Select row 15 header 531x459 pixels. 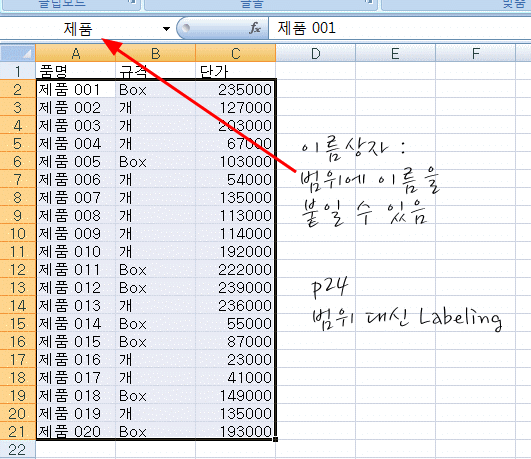18,323
